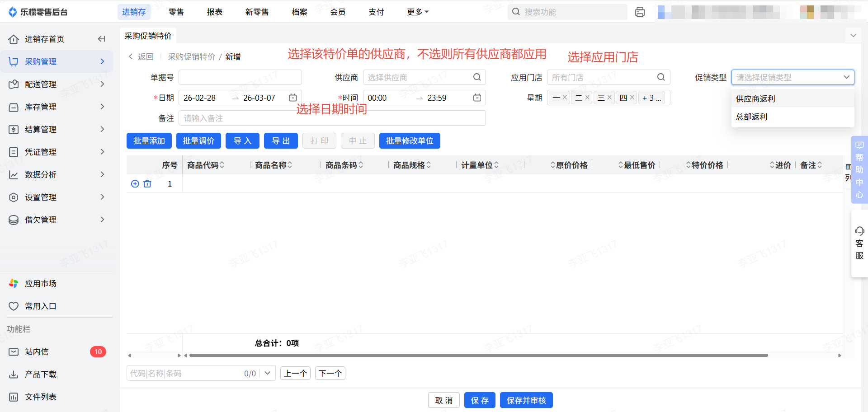Click the search magnifier in store field
The image size is (868, 412).
click(x=661, y=77)
